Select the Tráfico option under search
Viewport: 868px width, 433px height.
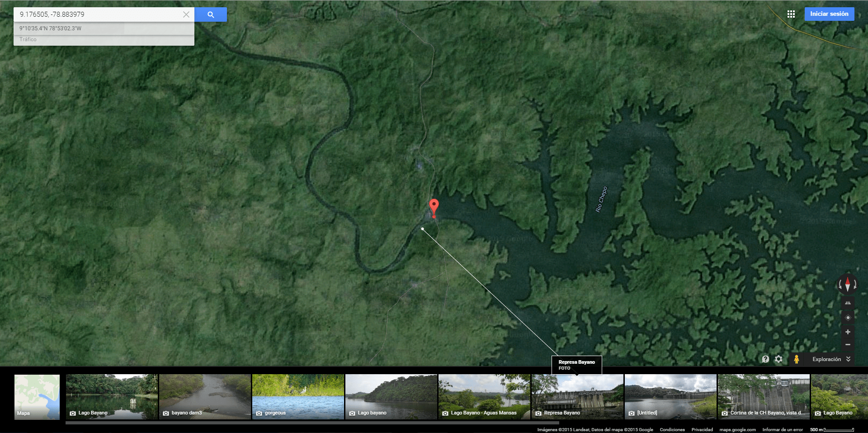28,40
